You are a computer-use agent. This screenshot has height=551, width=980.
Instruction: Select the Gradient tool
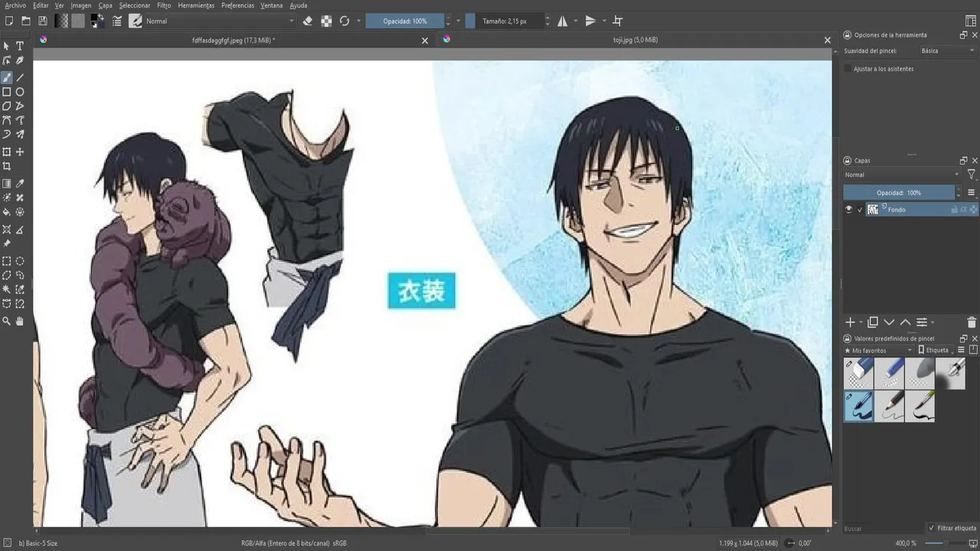7,184
